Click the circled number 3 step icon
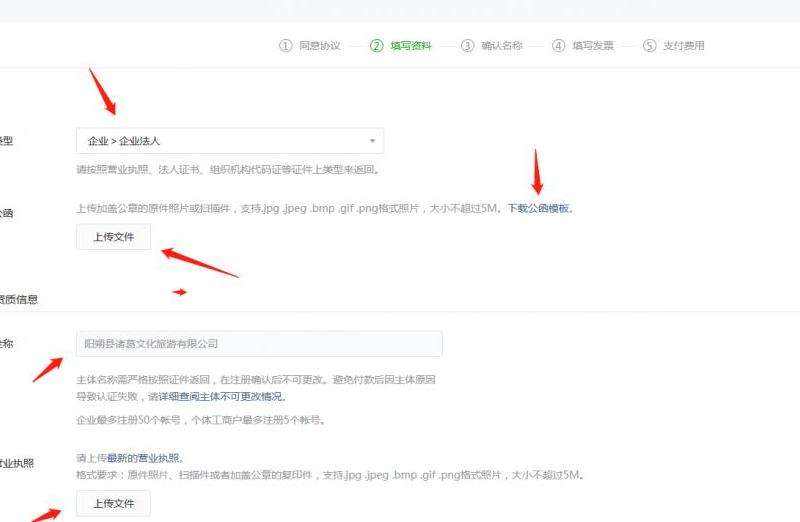The image size is (800, 522). 467,45
